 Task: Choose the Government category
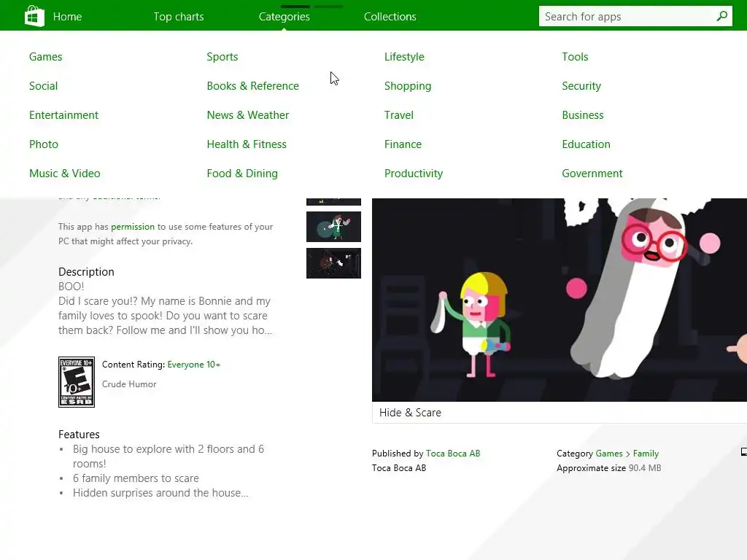tap(592, 174)
